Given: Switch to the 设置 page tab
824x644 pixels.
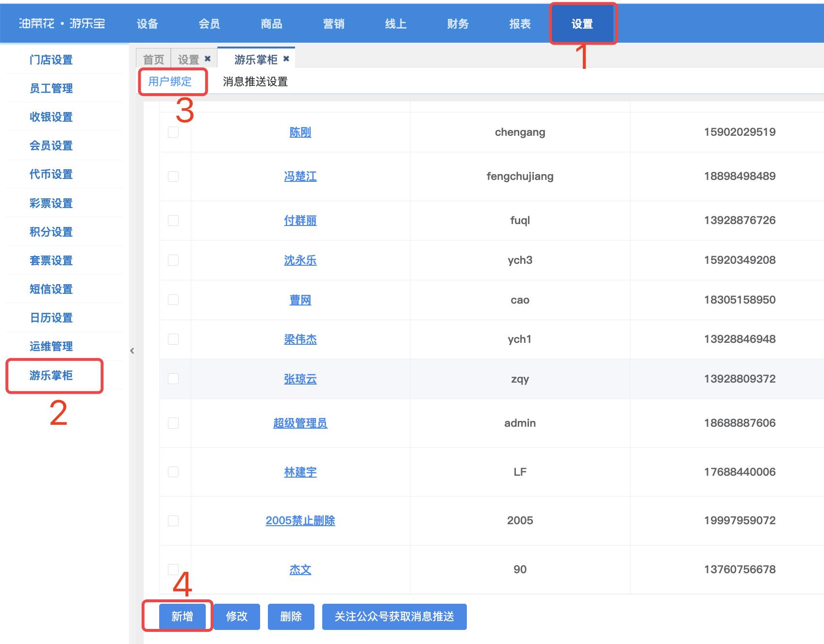Looking at the screenshot, I should (x=189, y=59).
